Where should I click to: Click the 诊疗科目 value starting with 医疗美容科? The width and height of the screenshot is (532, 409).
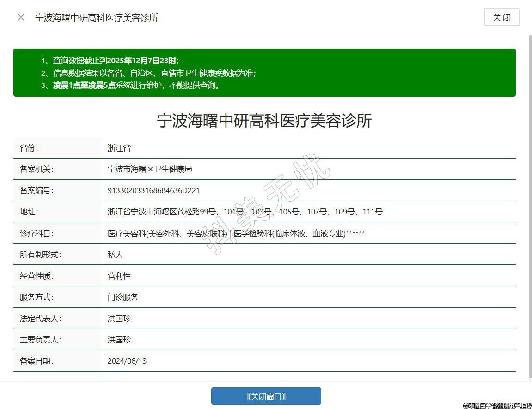click(236, 233)
